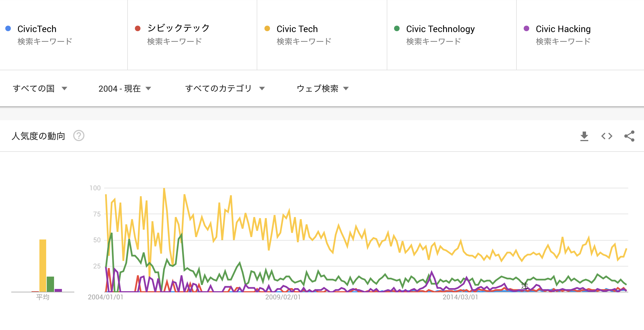Edit the Civic Hacking search term
This screenshot has height=330, width=644.
point(563,29)
